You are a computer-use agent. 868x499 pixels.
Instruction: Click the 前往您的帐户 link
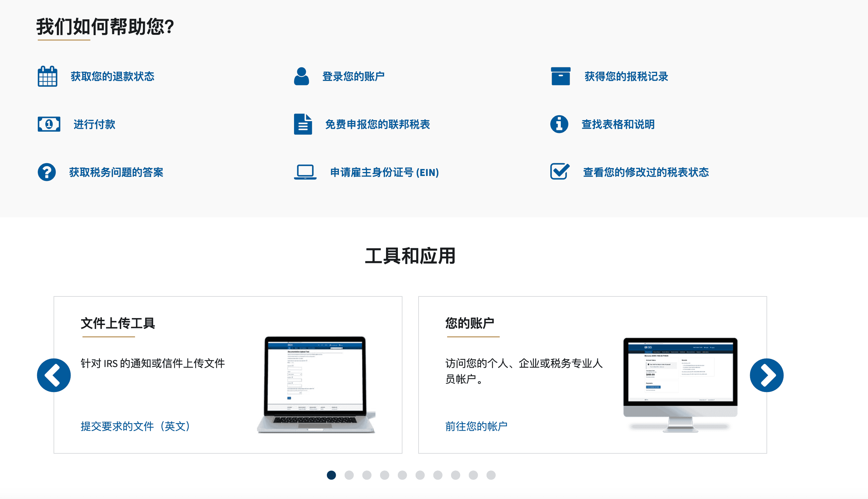pyautogui.click(x=476, y=426)
